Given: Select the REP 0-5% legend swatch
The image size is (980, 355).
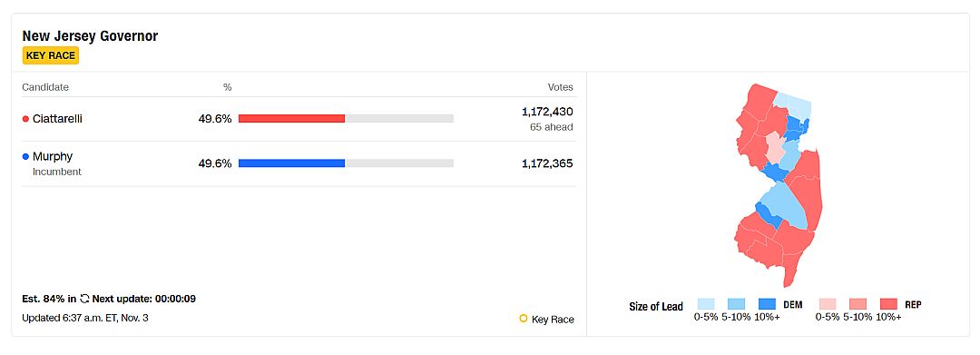Looking at the screenshot, I should click(x=827, y=304).
